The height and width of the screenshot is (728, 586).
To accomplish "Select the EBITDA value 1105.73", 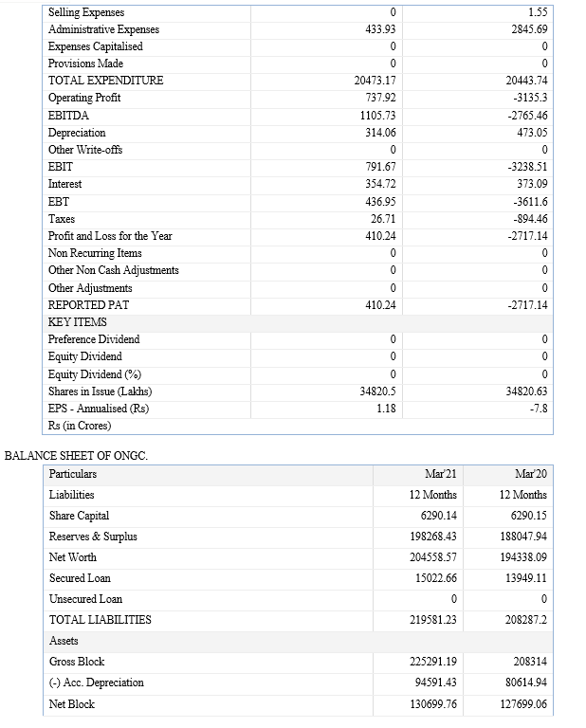I will 378,115.
